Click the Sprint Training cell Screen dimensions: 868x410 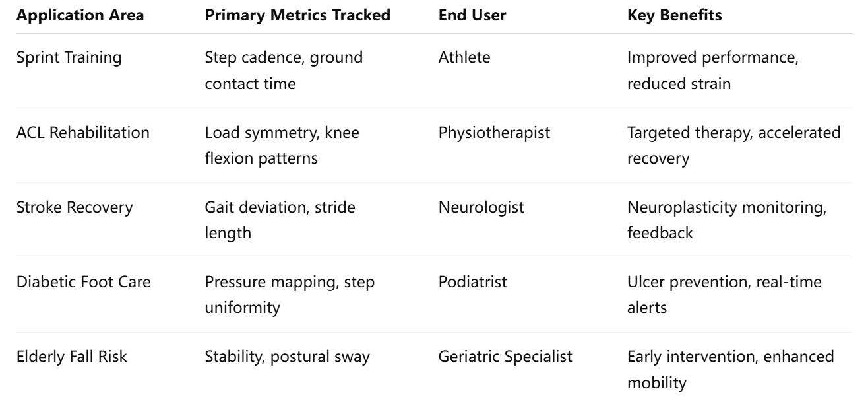tap(69, 57)
